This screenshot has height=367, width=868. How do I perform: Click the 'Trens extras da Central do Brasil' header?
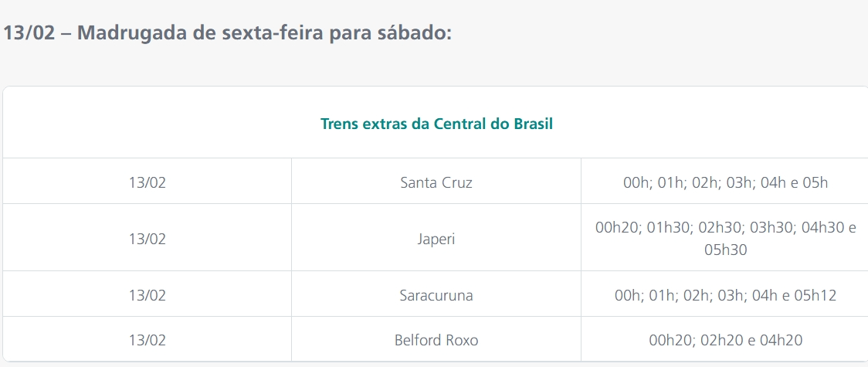tap(436, 124)
